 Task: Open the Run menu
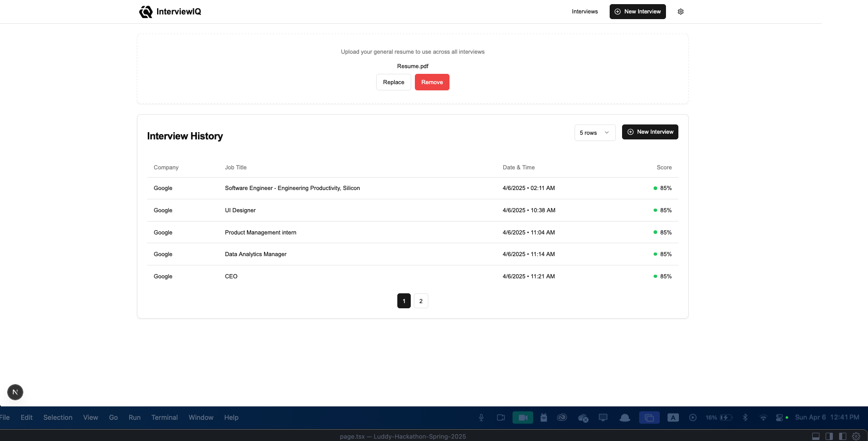click(134, 417)
